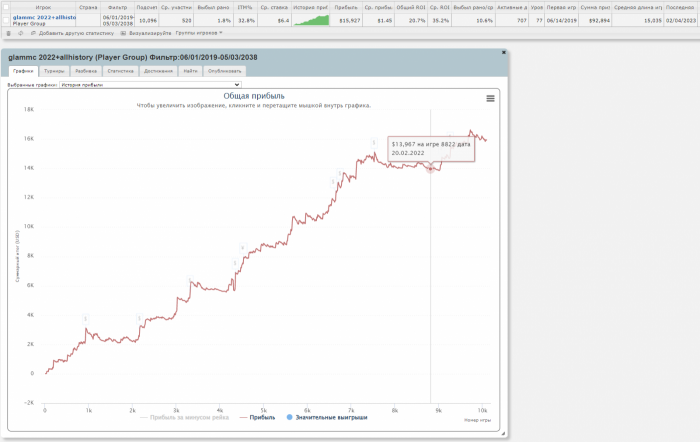Click the 'Ср. прибы.' column header

click(378, 8)
